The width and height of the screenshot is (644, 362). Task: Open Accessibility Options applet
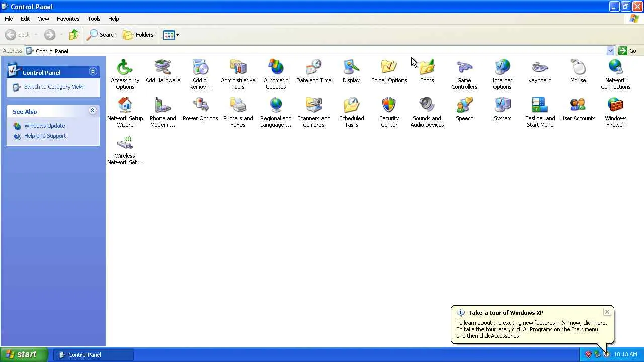tap(125, 74)
